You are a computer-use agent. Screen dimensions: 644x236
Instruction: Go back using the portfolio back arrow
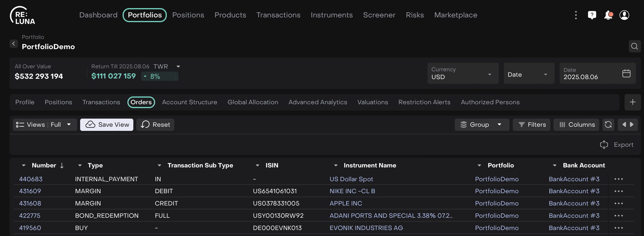(13, 44)
